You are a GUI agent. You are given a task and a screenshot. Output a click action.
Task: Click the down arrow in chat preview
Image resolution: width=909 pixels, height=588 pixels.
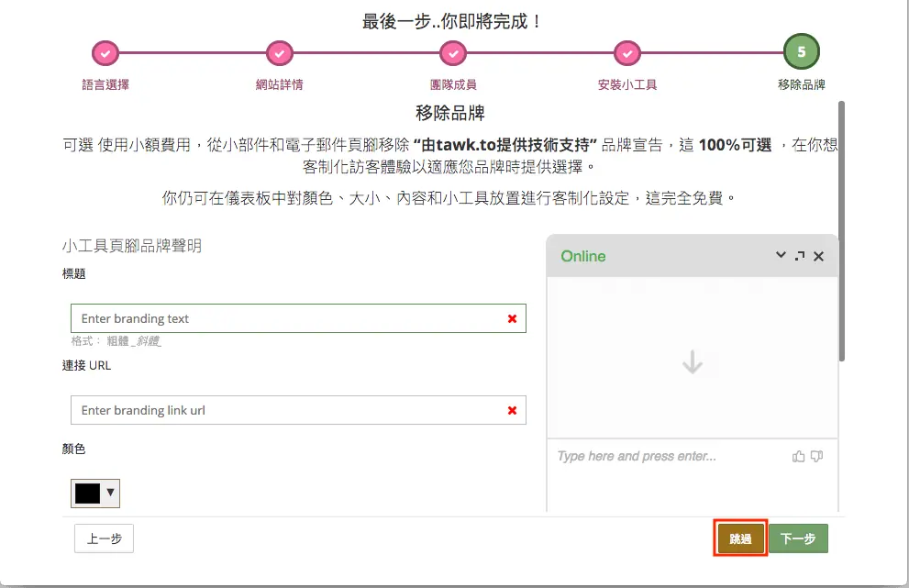[693, 361]
